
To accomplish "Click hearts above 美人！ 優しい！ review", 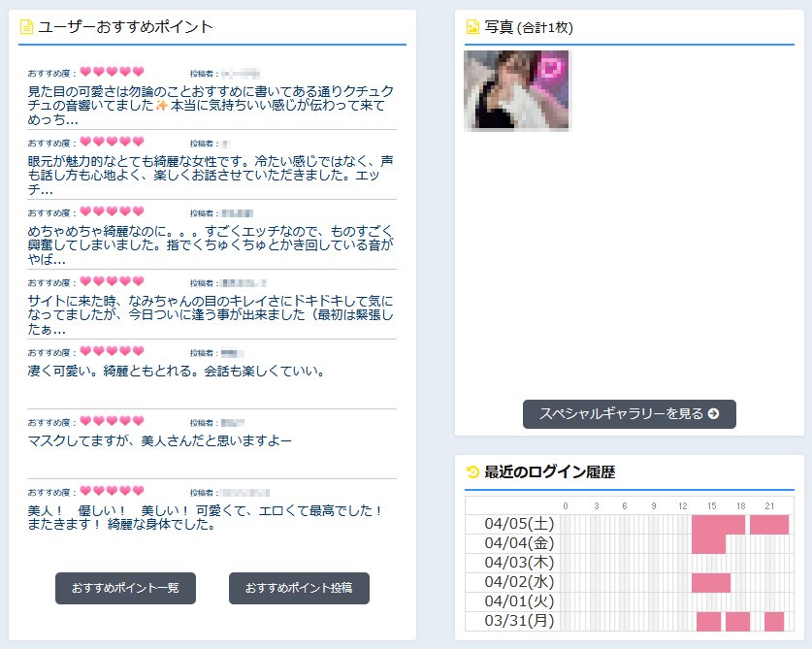I will point(112,492).
